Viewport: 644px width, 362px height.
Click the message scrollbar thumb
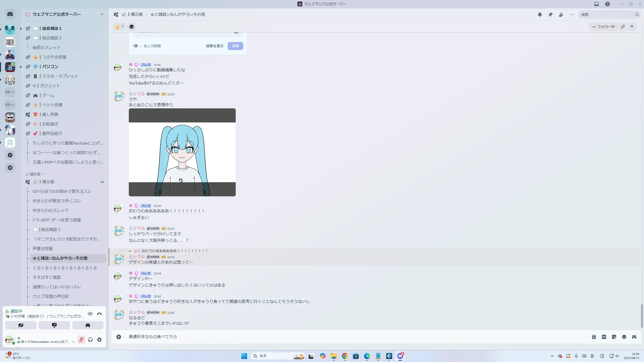coord(642,315)
